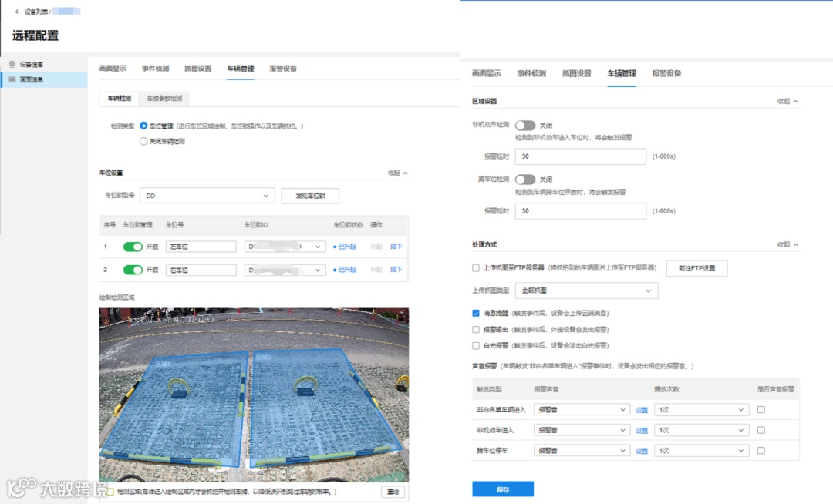Click 升起 for the 左车位 row
Screen dimensions: 833x504
coord(376,247)
